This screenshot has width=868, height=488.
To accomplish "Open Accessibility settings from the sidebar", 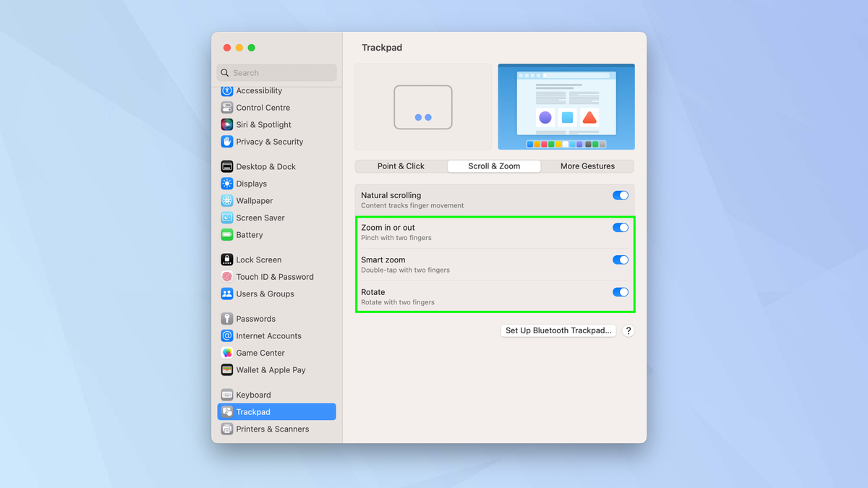I will point(258,90).
